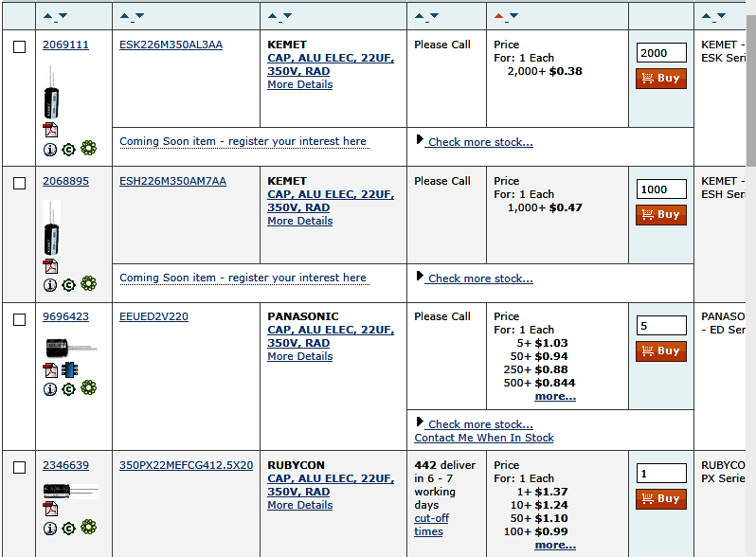The width and height of the screenshot is (756, 557).
Task: Select the checkbox for item 9696423
Action: [19, 320]
